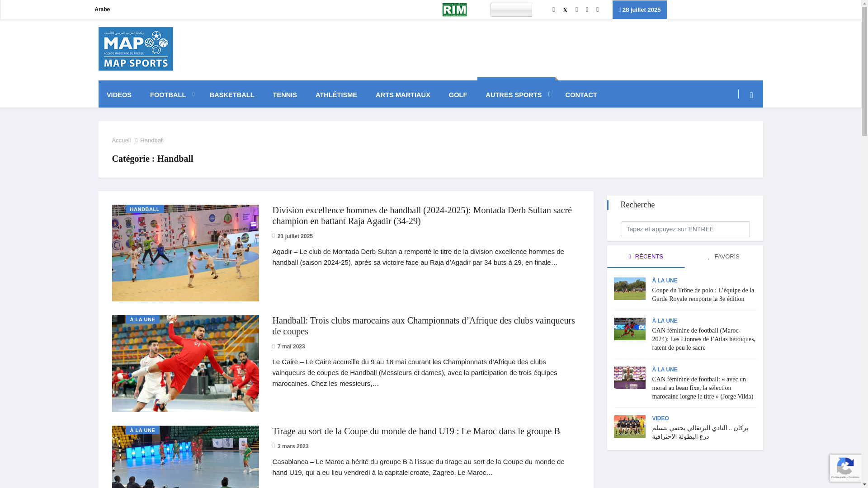868x488 pixels.
Task: Click the VIDEO category label in sidebar
Action: point(660,418)
